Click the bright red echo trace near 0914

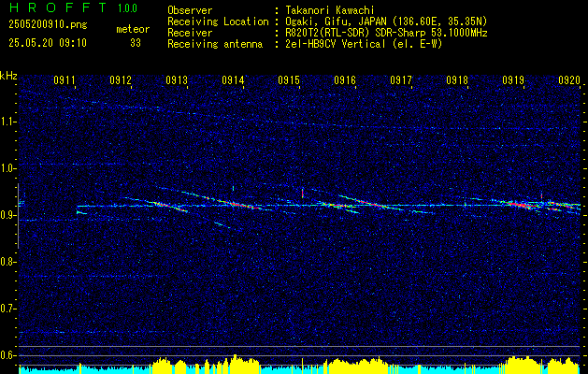pos(240,205)
